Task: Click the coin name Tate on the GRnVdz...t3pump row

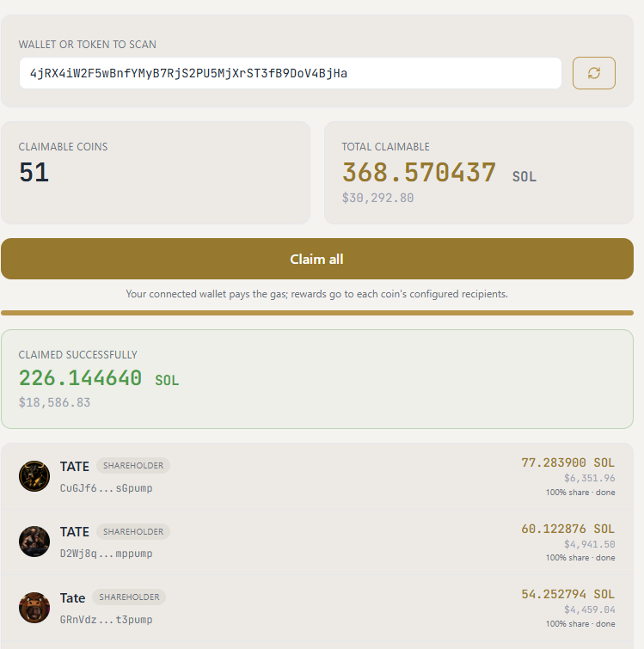Action: [x=72, y=598]
